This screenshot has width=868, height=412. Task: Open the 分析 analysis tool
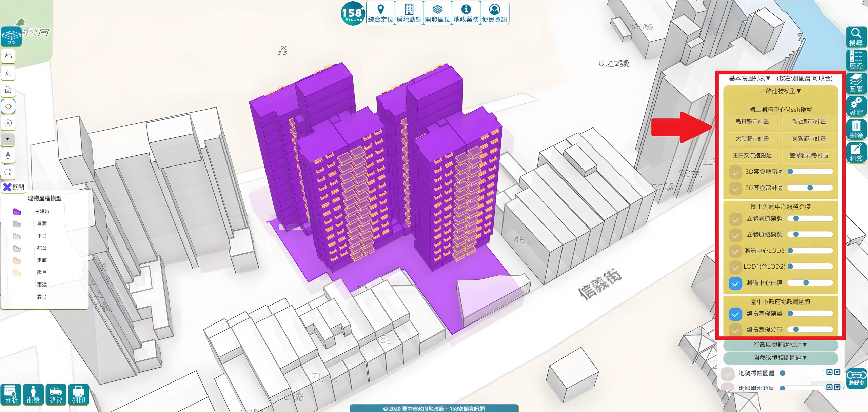pos(11,394)
